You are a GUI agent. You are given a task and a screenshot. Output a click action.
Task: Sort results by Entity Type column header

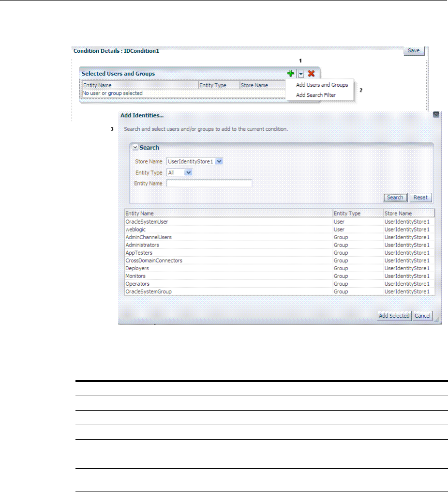pyautogui.click(x=358, y=214)
